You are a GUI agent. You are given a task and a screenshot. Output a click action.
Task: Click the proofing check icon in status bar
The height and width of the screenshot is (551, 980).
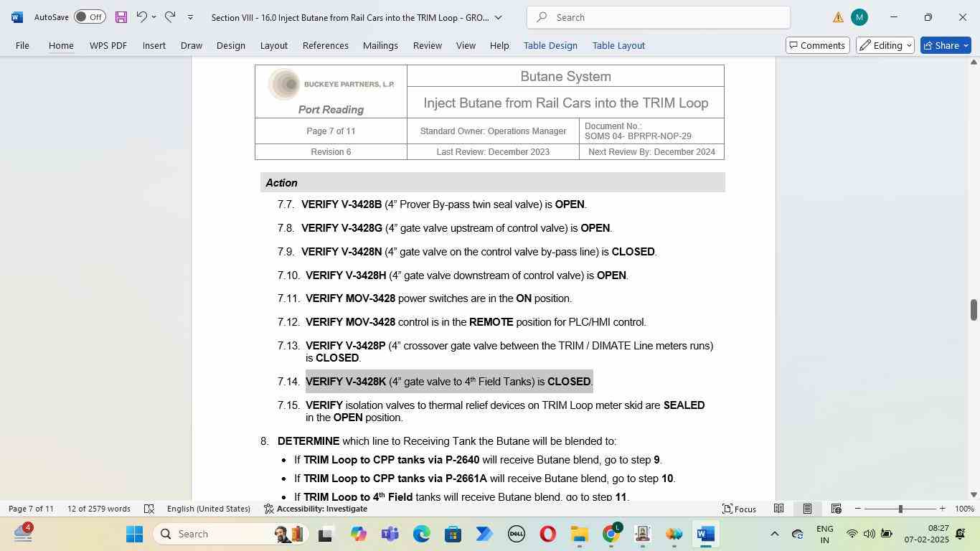point(149,509)
